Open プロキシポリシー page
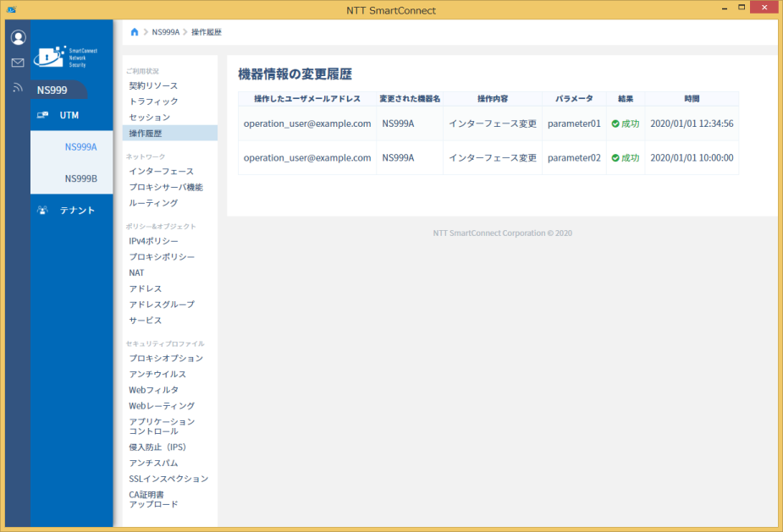The width and height of the screenshot is (783, 532). pyautogui.click(x=162, y=257)
